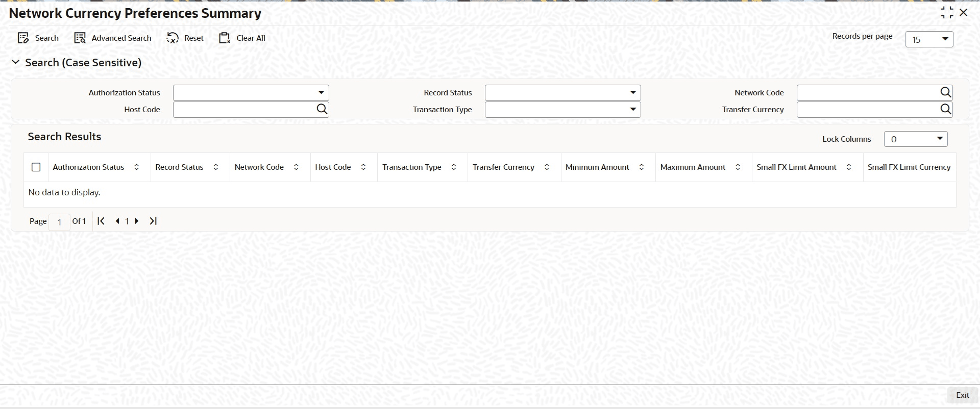Go to previous results page
Screen dimensions: 980x409
point(117,221)
